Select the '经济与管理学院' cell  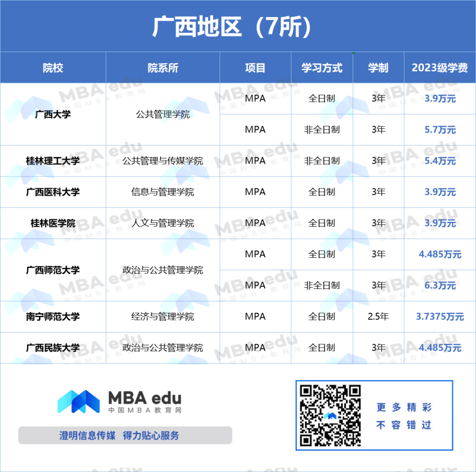pos(163,317)
